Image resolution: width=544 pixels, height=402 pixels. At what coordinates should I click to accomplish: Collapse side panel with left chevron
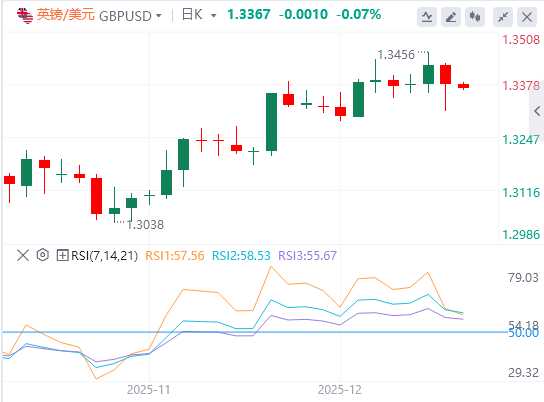point(537,111)
